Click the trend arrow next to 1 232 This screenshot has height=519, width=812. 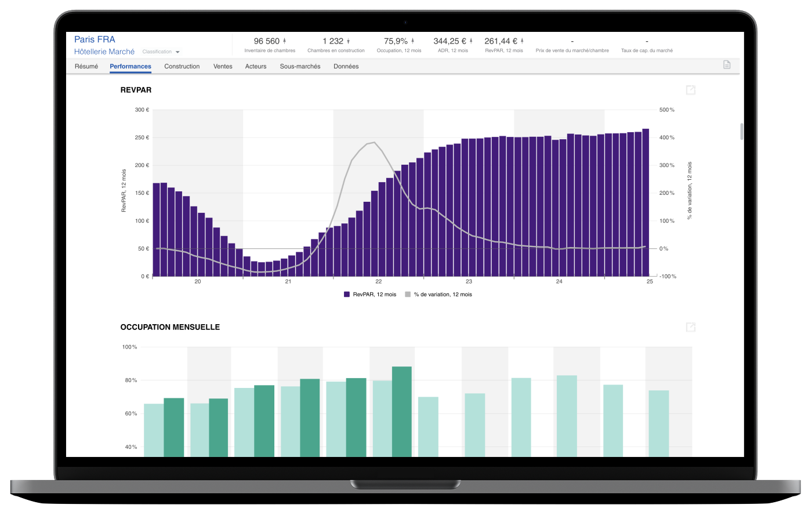349,41
